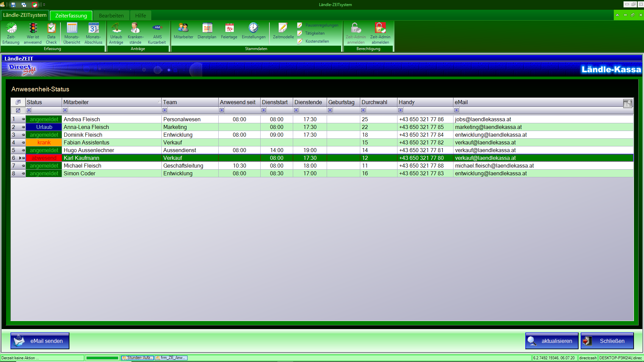644x362 pixels.
Task: Click Mitarbeiter filter input field
Action: click(114, 110)
